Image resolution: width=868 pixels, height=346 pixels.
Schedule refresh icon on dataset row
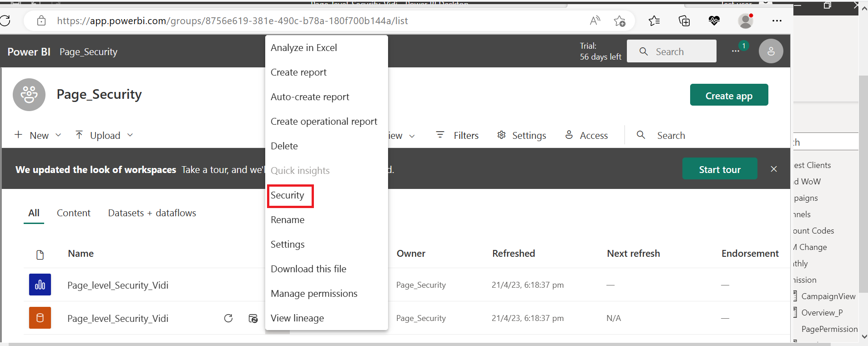253,318
